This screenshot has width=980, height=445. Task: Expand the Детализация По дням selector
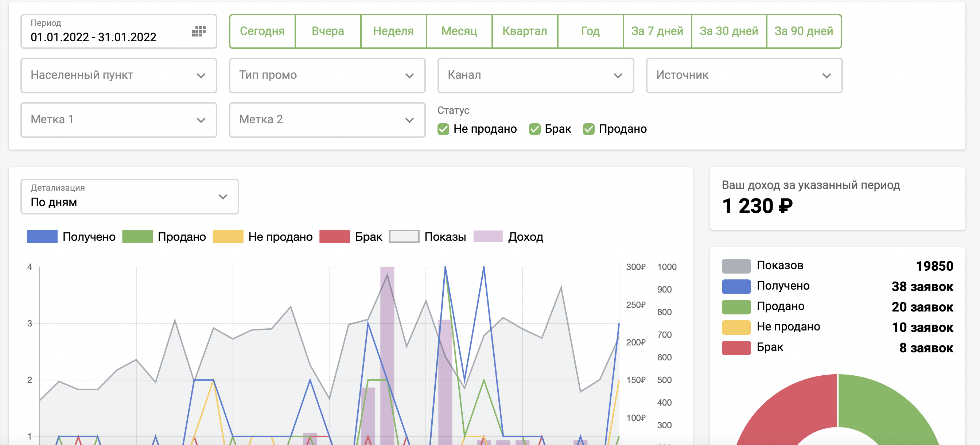(129, 197)
